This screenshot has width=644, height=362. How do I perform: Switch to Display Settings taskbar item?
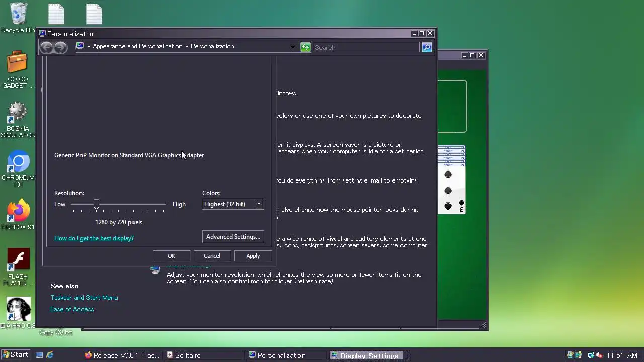click(x=368, y=355)
